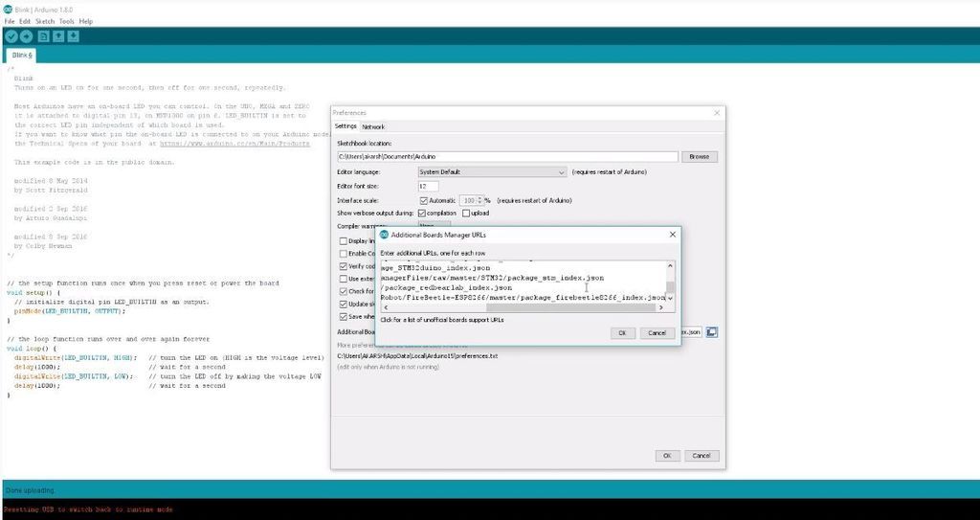Switch to the Network tab in Preferences
This screenshot has height=520, width=980.
[x=373, y=127]
